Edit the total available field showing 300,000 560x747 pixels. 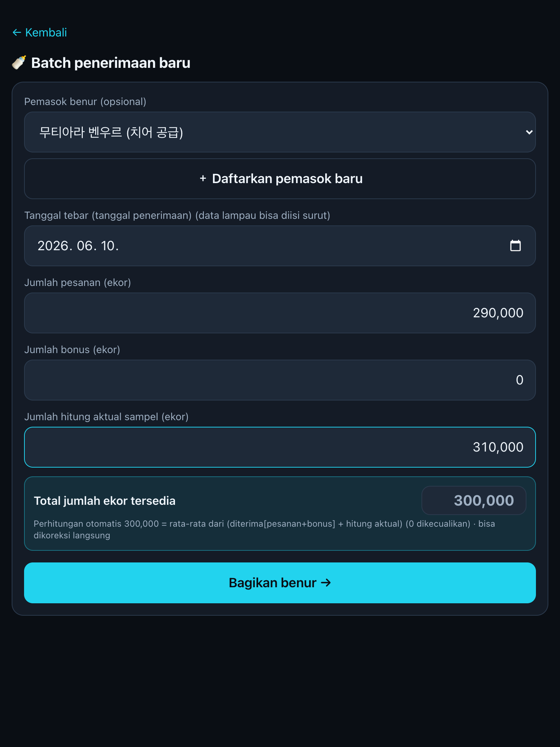click(x=474, y=500)
